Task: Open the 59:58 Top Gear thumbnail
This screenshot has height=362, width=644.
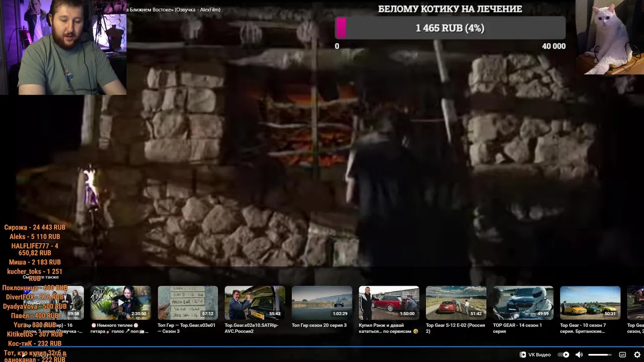Action: coord(53,303)
